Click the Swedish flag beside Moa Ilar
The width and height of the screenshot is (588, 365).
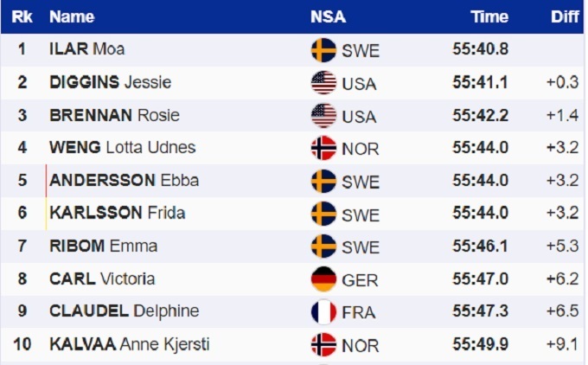(323, 50)
